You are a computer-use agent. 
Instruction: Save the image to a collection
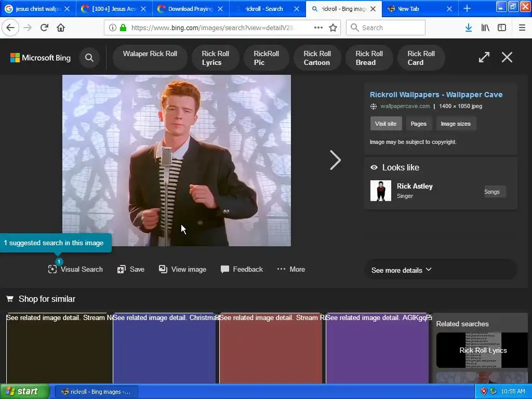(x=131, y=270)
